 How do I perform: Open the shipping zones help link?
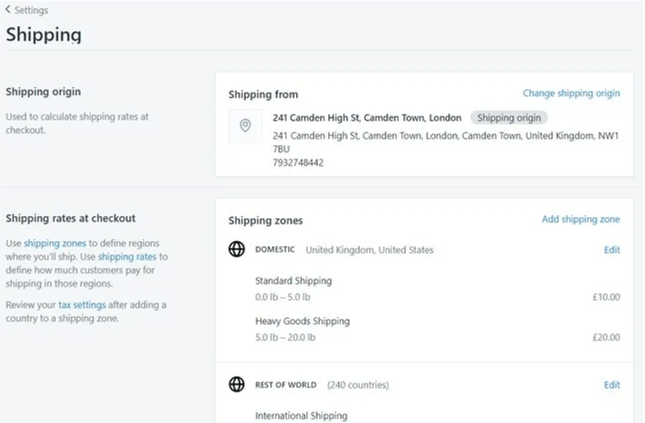55,243
